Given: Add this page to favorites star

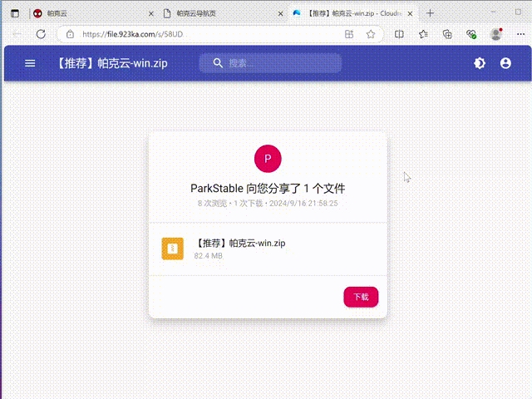Looking at the screenshot, I should pyautogui.click(x=370, y=34).
